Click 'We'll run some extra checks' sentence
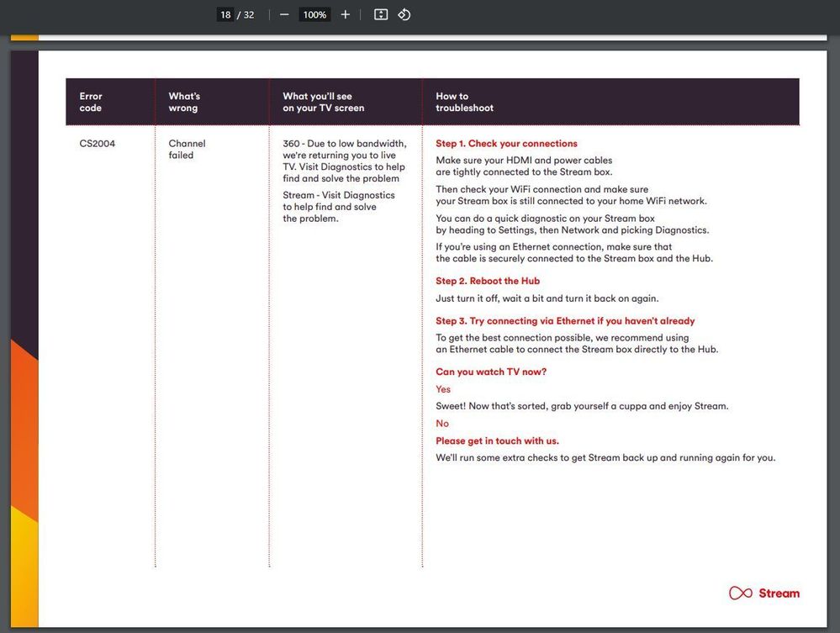 (x=605, y=458)
